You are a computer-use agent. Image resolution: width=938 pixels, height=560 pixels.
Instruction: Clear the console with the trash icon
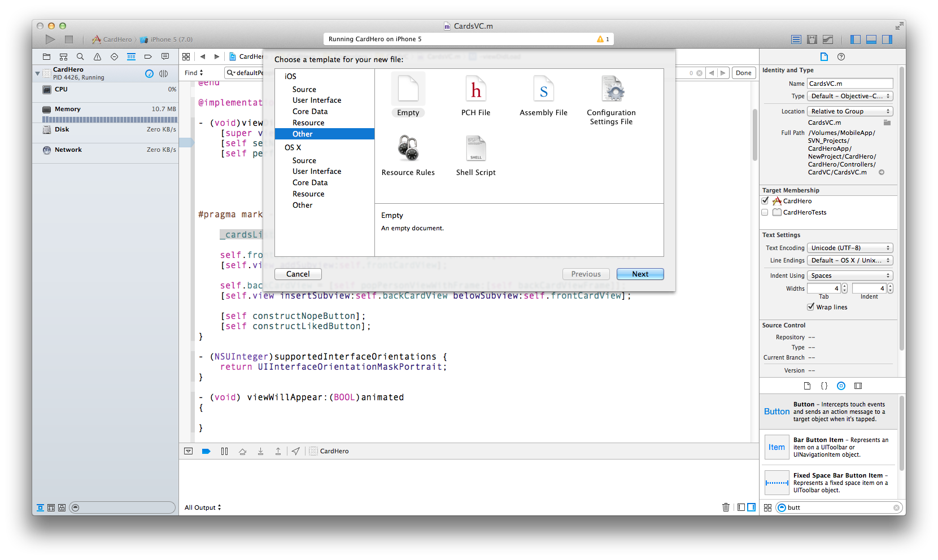[x=726, y=507]
